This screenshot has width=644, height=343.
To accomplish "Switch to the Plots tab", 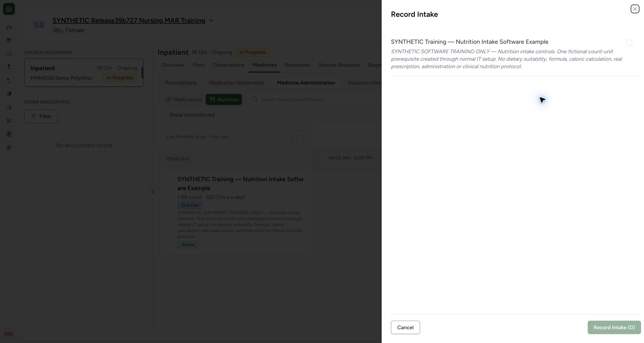I will (199, 65).
